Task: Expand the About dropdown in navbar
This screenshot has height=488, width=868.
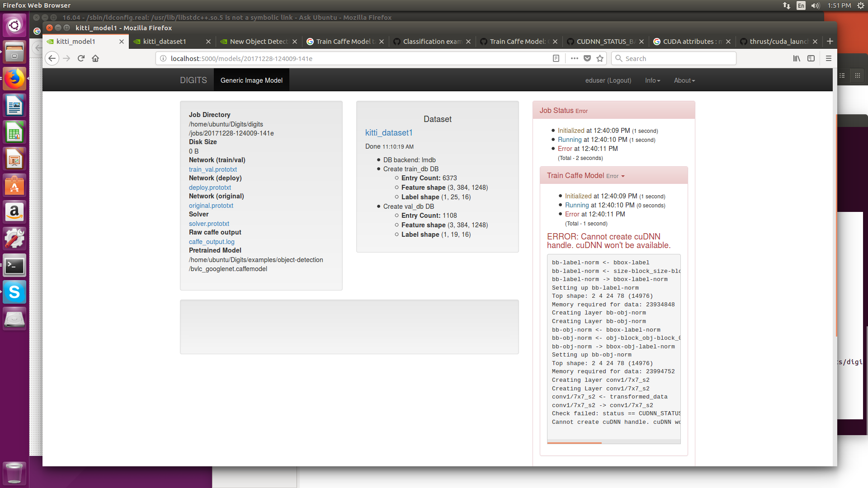Action: [684, 80]
